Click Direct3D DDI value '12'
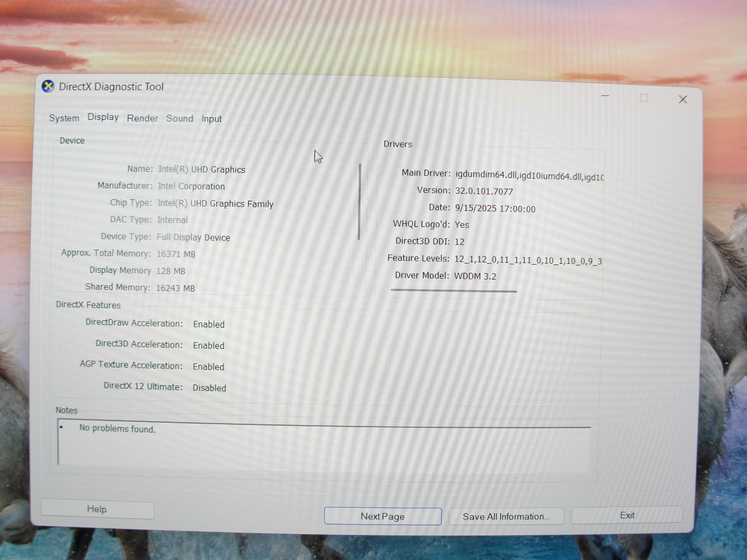This screenshot has height=560, width=747. tap(459, 241)
